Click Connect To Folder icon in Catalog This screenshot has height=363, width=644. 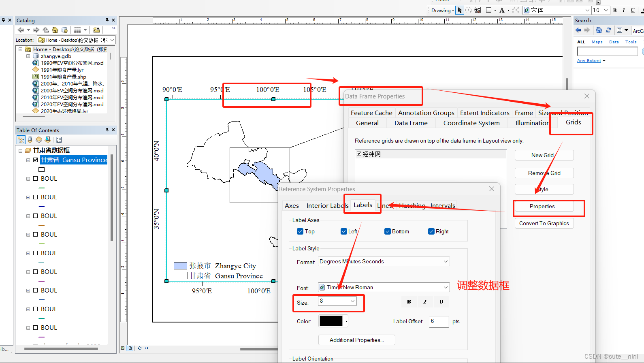tap(96, 30)
